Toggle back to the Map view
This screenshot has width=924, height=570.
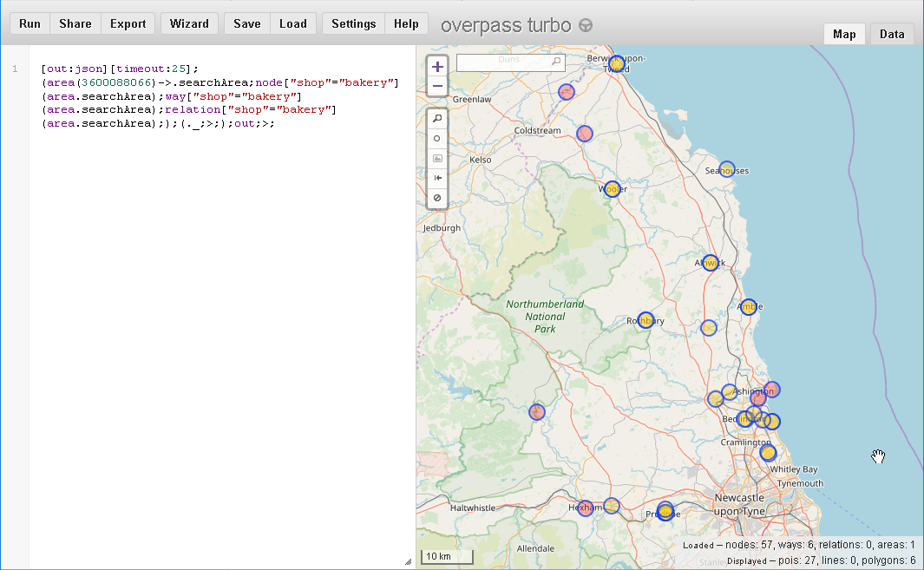pyautogui.click(x=844, y=33)
